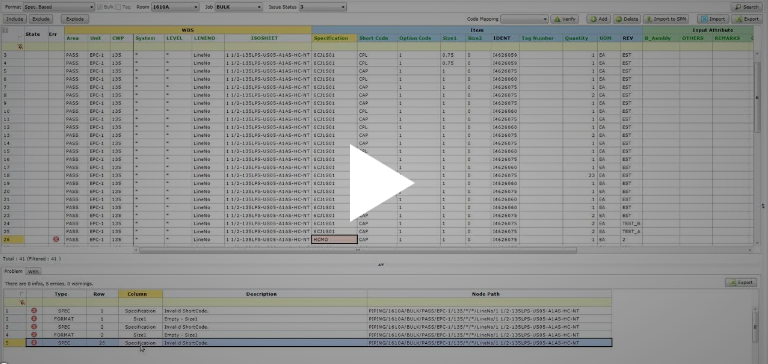This screenshot has height=364, width=768.
Task: Click error icon of problem row 5
Action: (x=34, y=342)
